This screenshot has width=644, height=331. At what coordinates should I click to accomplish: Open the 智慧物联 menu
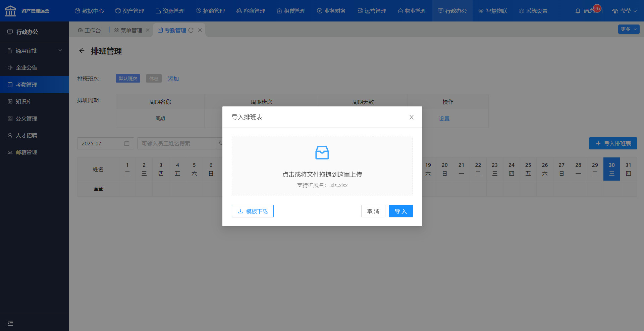click(x=493, y=11)
